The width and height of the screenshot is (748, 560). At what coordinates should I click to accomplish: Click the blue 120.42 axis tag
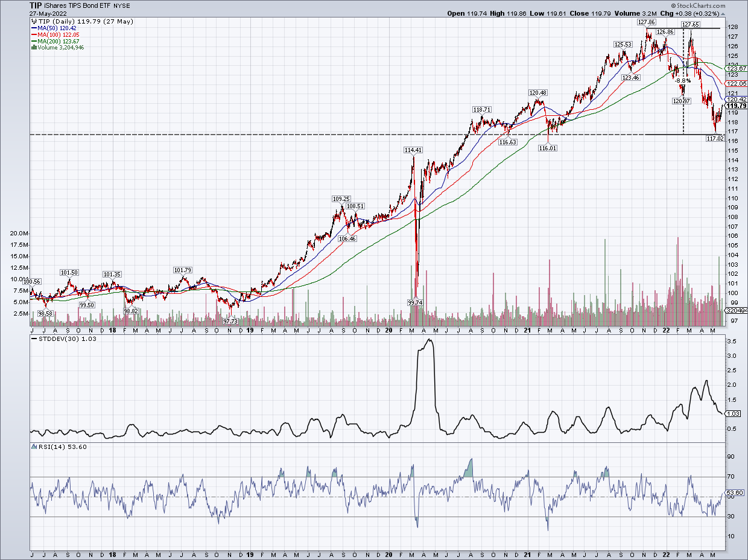(x=737, y=99)
